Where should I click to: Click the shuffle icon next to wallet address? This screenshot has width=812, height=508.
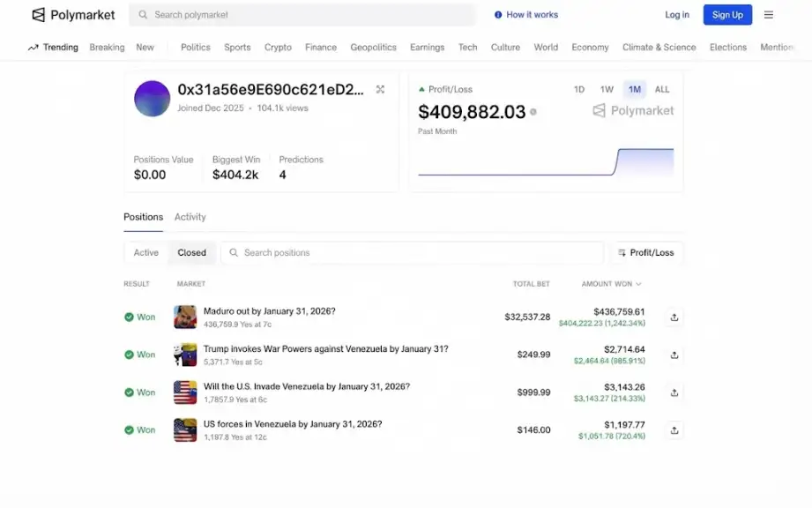click(x=380, y=89)
